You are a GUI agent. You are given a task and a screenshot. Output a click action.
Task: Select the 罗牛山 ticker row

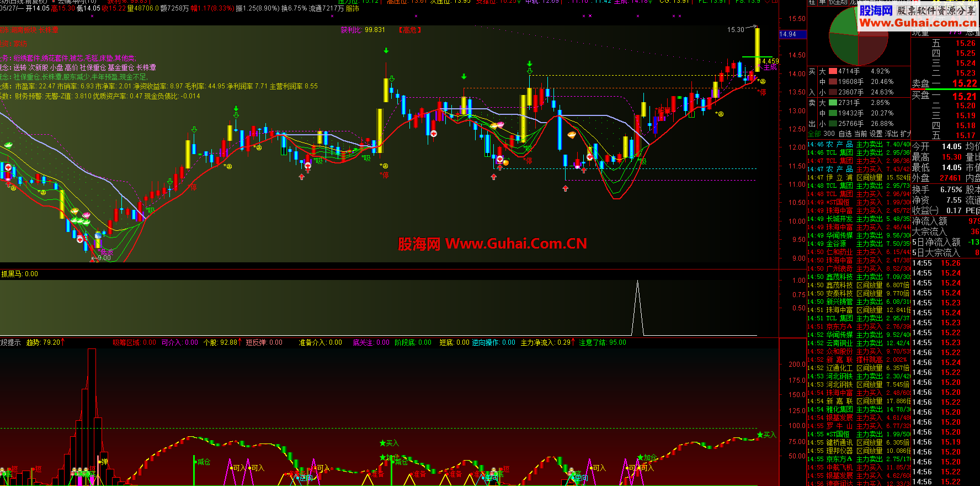tap(859, 426)
